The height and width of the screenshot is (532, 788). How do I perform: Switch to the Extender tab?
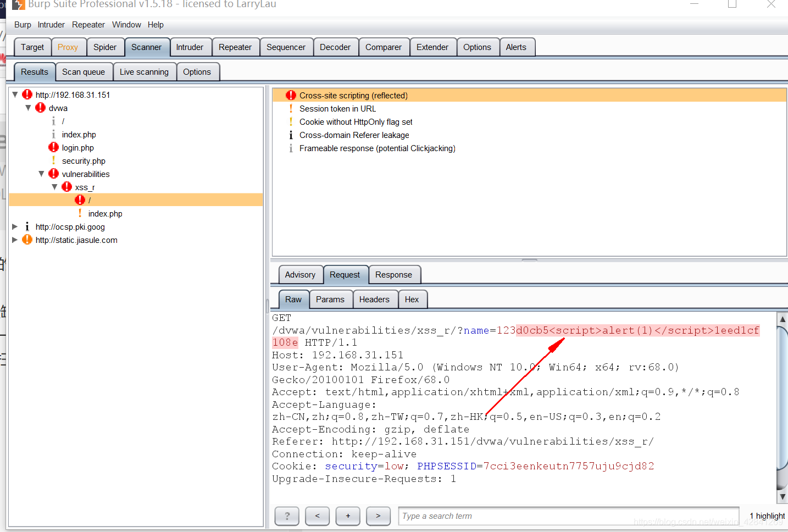pos(432,47)
